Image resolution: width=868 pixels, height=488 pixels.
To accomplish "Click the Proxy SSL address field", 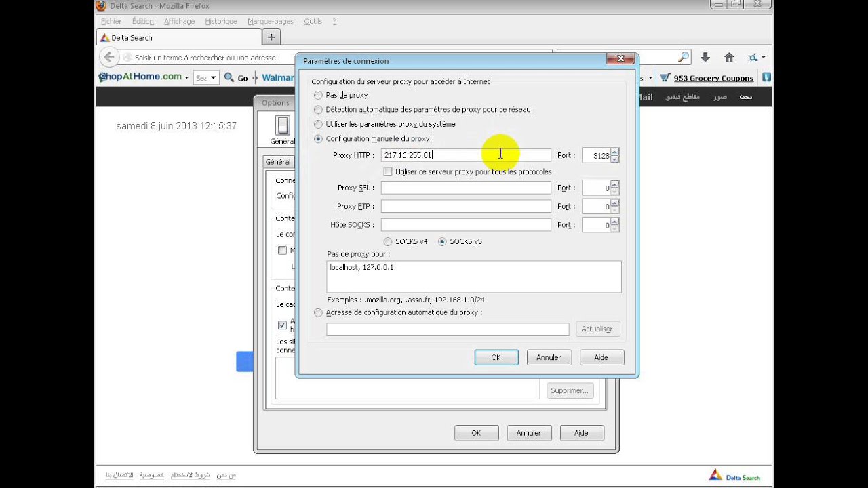I will point(466,188).
